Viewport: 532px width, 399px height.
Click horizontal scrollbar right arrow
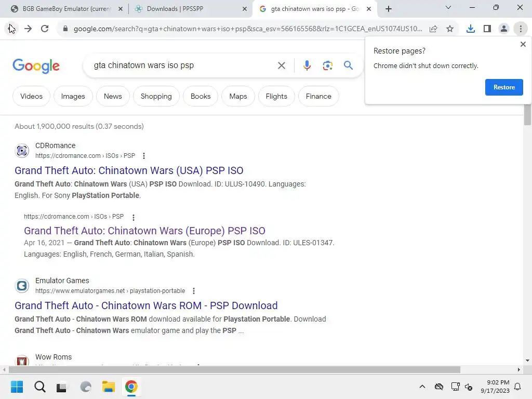519,369
